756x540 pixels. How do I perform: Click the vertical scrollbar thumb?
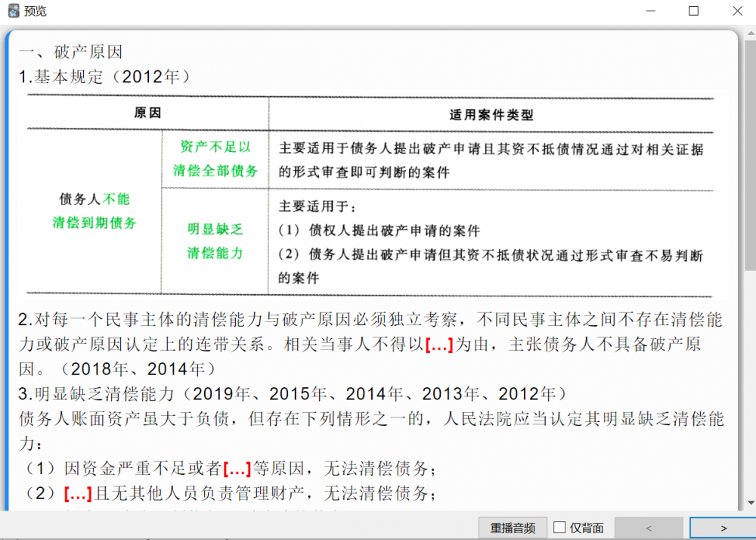point(749,151)
